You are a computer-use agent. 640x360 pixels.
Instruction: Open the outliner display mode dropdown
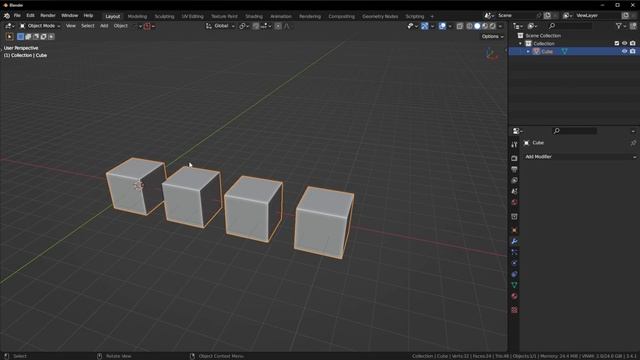[532, 26]
